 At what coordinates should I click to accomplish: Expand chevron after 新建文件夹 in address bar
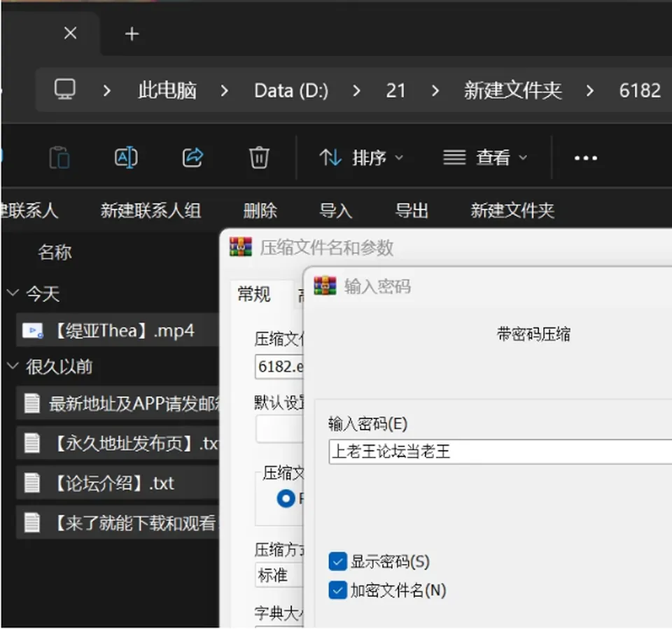[x=590, y=90]
